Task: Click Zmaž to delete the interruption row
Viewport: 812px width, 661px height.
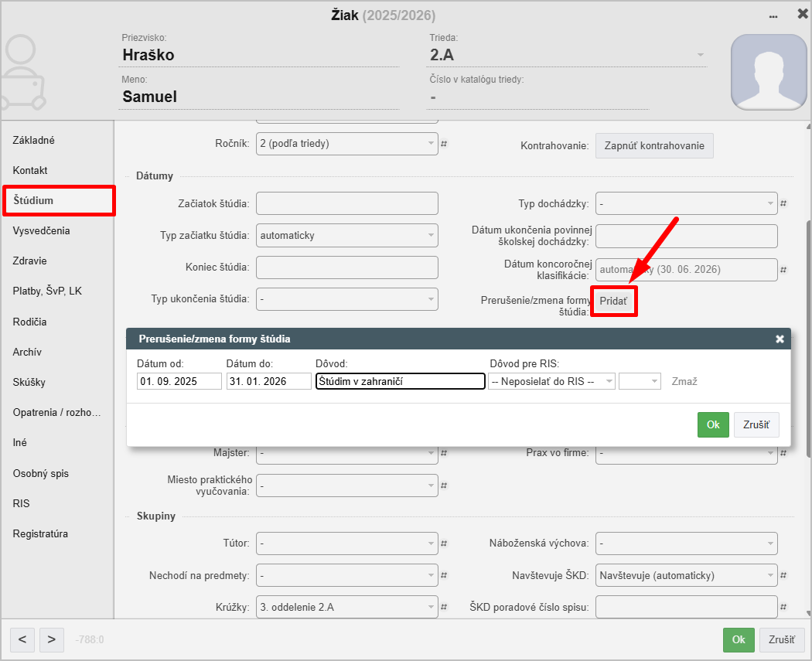Action: tap(684, 381)
